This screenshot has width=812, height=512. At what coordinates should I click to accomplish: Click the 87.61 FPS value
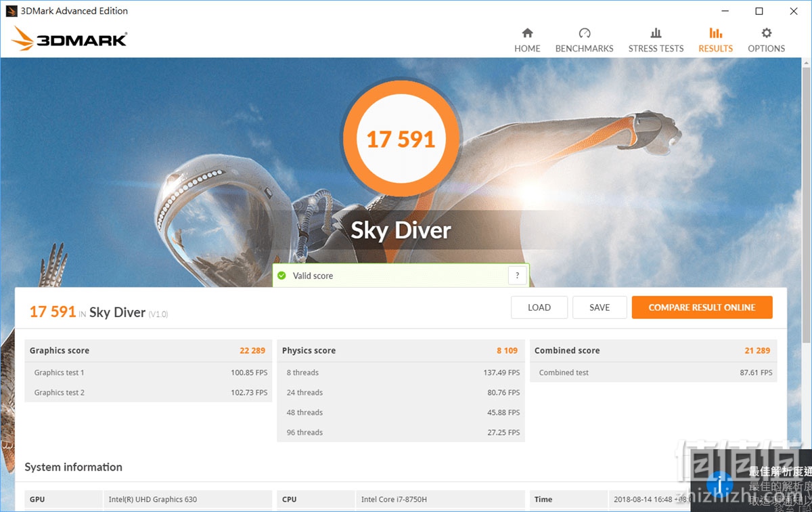(x=756, y=372)
